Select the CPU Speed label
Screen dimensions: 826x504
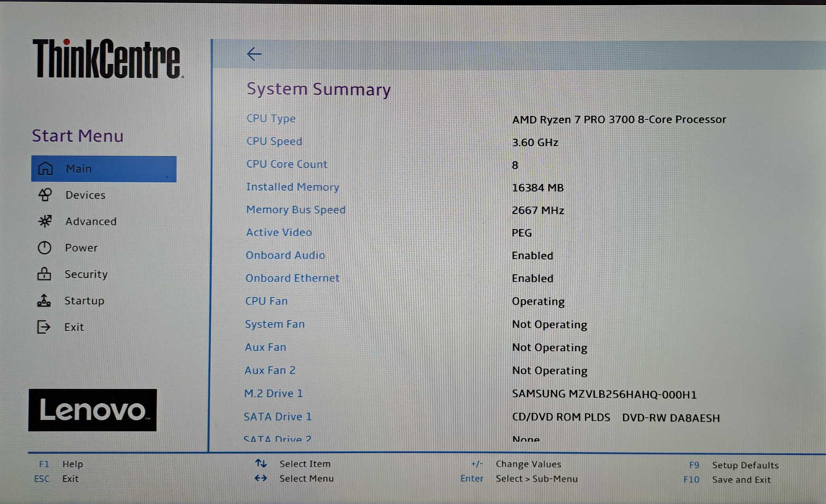(x=274, y=141)
